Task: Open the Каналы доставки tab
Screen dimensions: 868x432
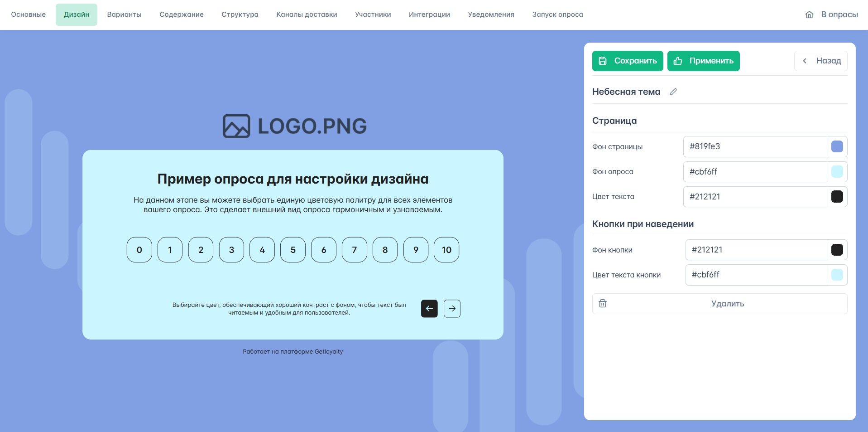Action: (307, 15)
